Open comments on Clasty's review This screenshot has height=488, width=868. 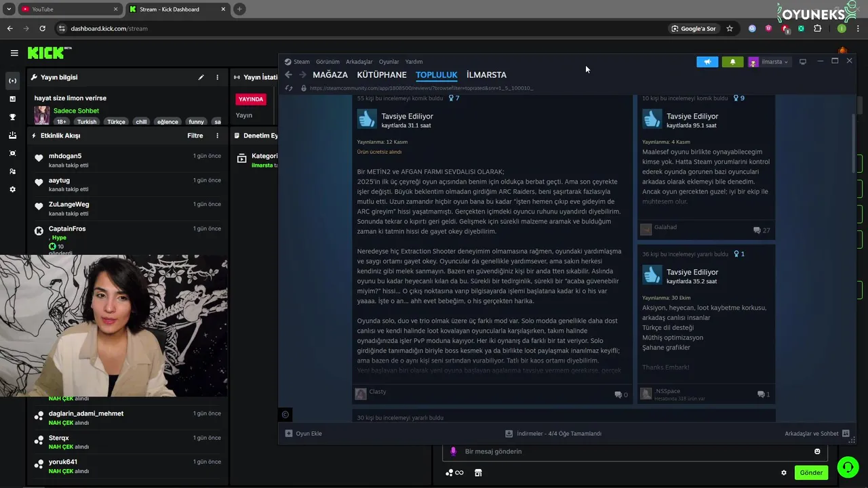(621, 394)
